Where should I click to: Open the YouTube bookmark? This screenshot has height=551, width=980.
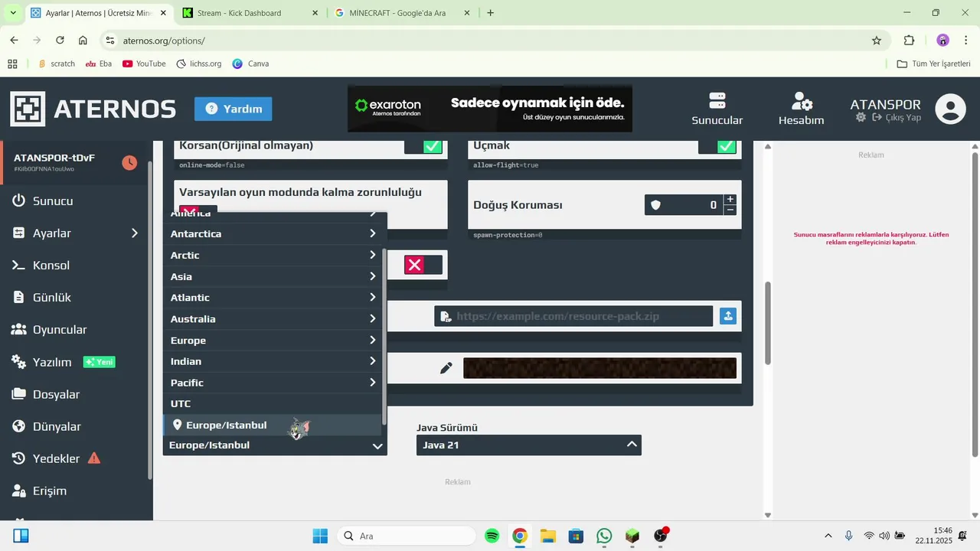point(144,64)
